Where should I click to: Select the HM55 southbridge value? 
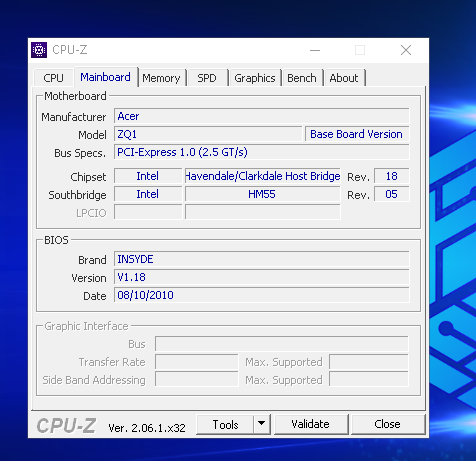coord(263,194)
